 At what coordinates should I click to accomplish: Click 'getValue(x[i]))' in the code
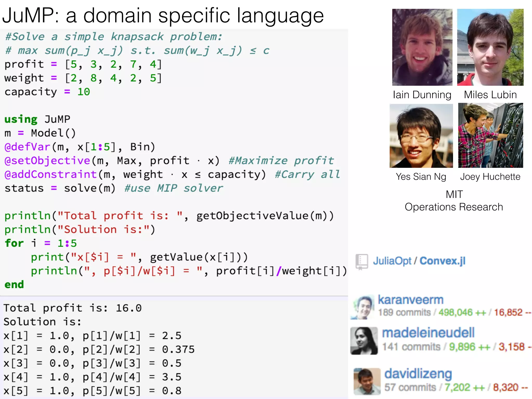pyautogui.click(x=199, y=257)
